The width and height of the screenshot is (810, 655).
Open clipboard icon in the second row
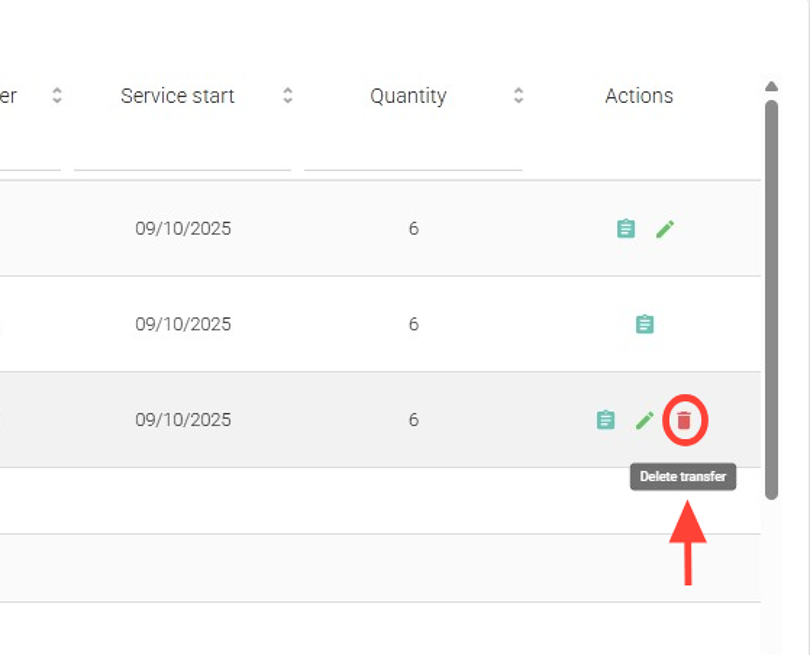[x=645, y=324]
